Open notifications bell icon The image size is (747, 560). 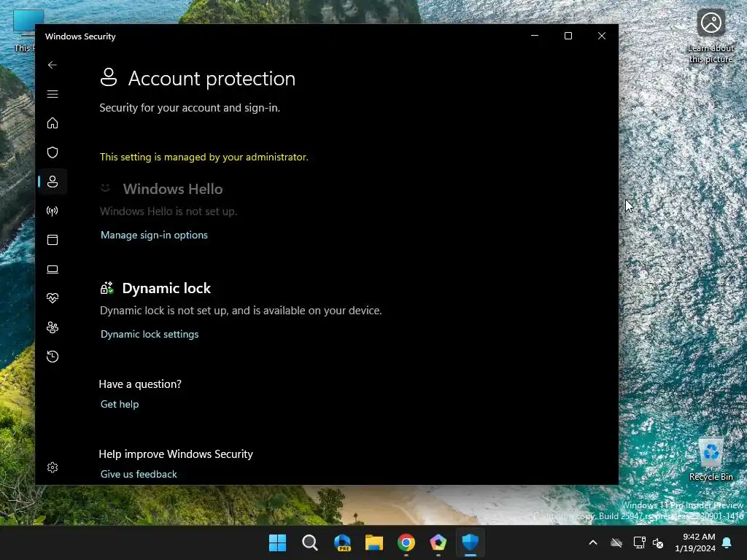(727, 542)
